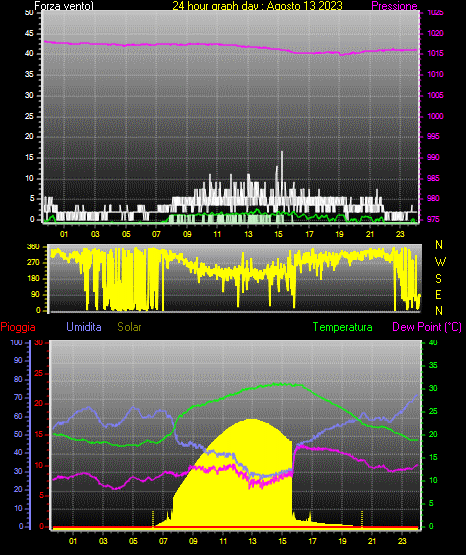Click 20 on the red rain axis

point(38,404)
